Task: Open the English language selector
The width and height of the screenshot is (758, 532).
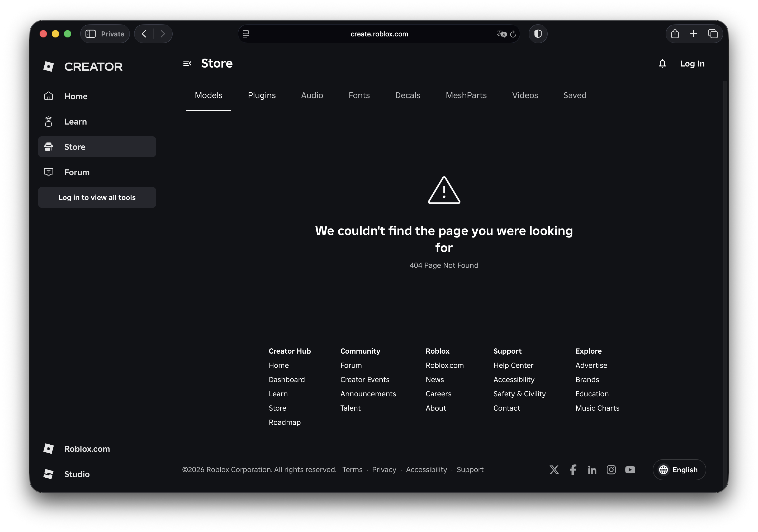Action: tap(679, 470)
